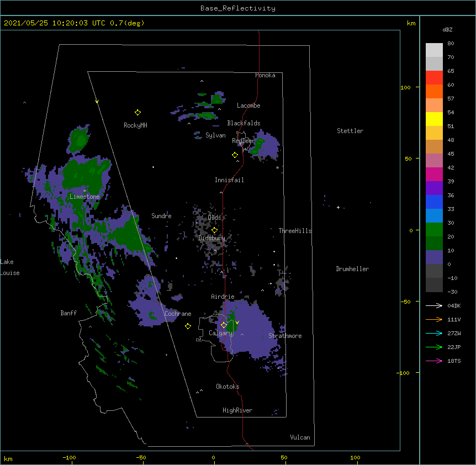Click the -100 tick on horizontal axis
The width and height of the screenshot is (476, 465).
[x=70, y=457]
